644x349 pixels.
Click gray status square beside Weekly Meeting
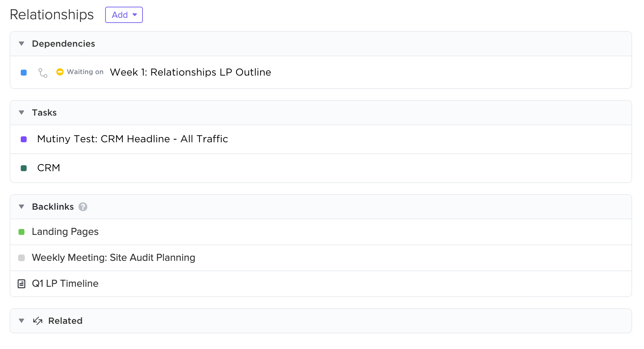pos(21,258)
